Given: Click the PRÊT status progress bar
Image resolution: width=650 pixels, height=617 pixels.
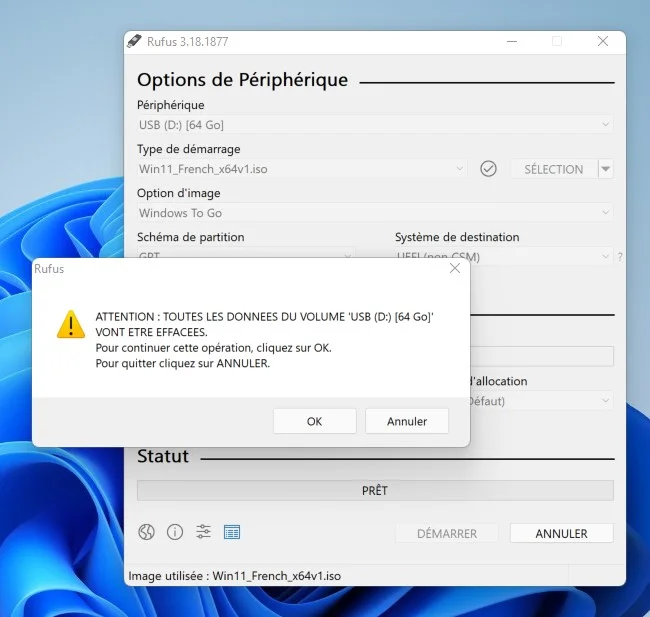Looking at the screenshot, I should (375, 491).
